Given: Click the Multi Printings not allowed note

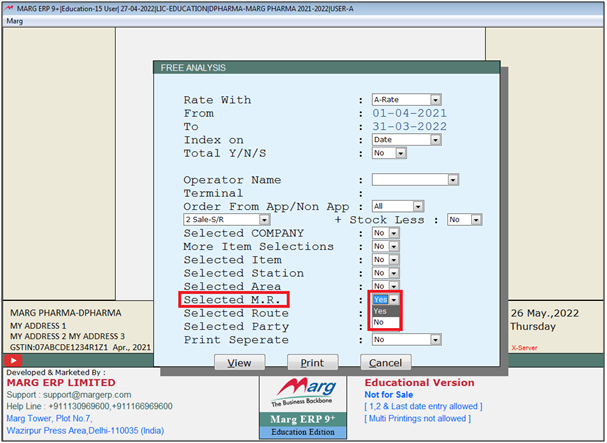Looking at the screenshot, I should tap(417, 419).
